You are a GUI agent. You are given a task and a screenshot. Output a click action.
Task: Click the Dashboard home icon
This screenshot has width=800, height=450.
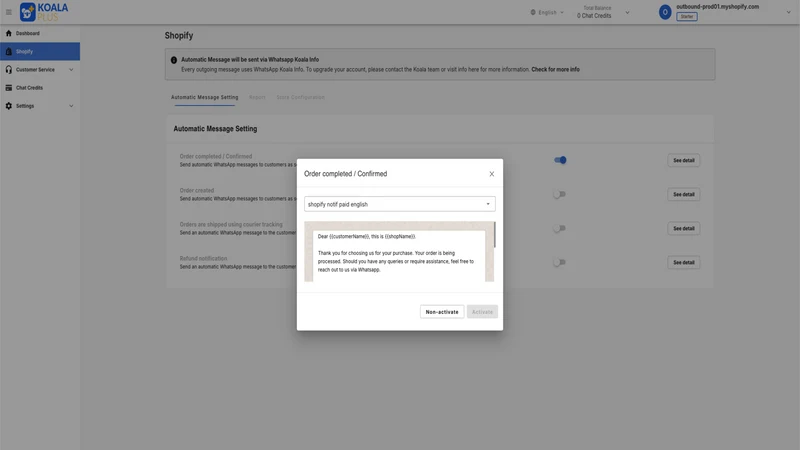tap(9, 33)
